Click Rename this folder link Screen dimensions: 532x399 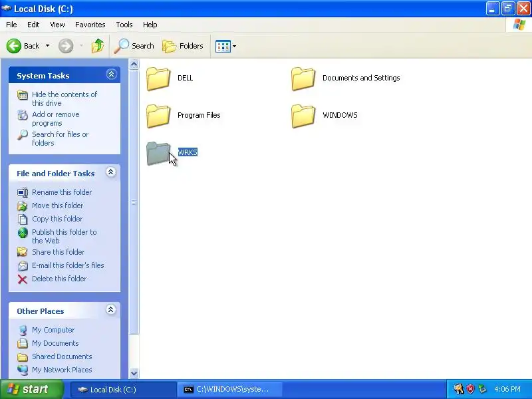tap(62, 192)
